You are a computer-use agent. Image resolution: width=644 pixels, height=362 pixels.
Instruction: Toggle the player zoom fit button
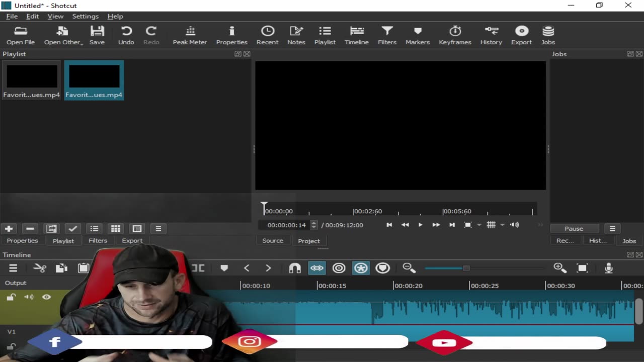pos(468,225)
